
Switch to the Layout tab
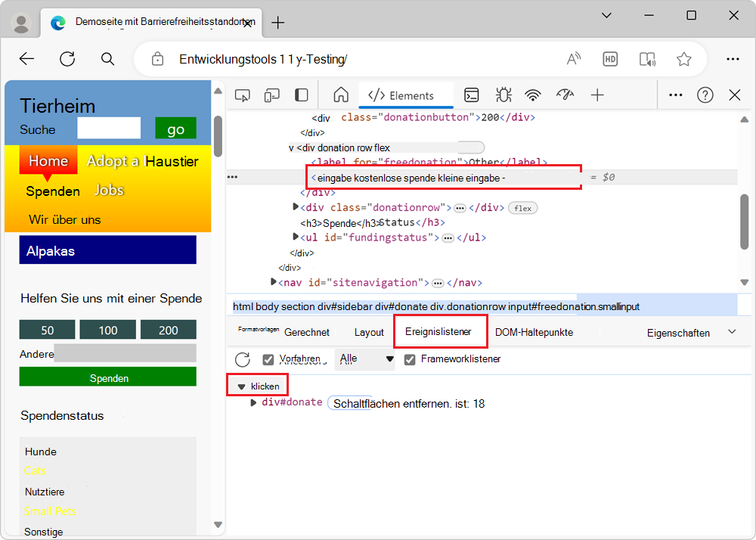[x=369, y=332]
